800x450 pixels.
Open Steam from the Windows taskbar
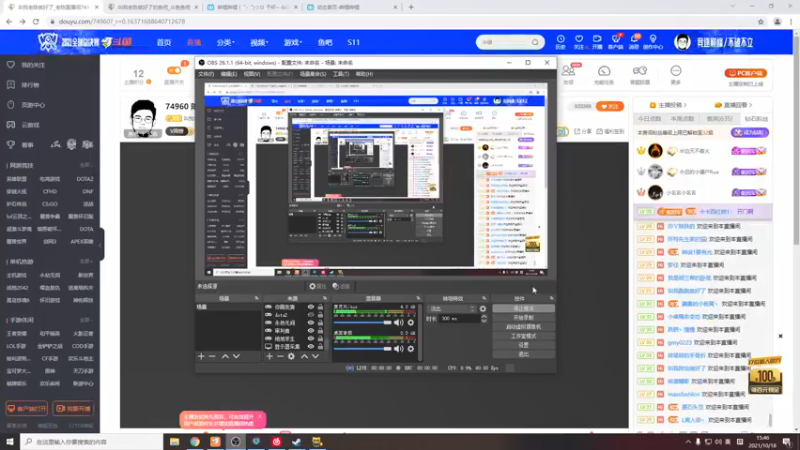pos(297,441)
